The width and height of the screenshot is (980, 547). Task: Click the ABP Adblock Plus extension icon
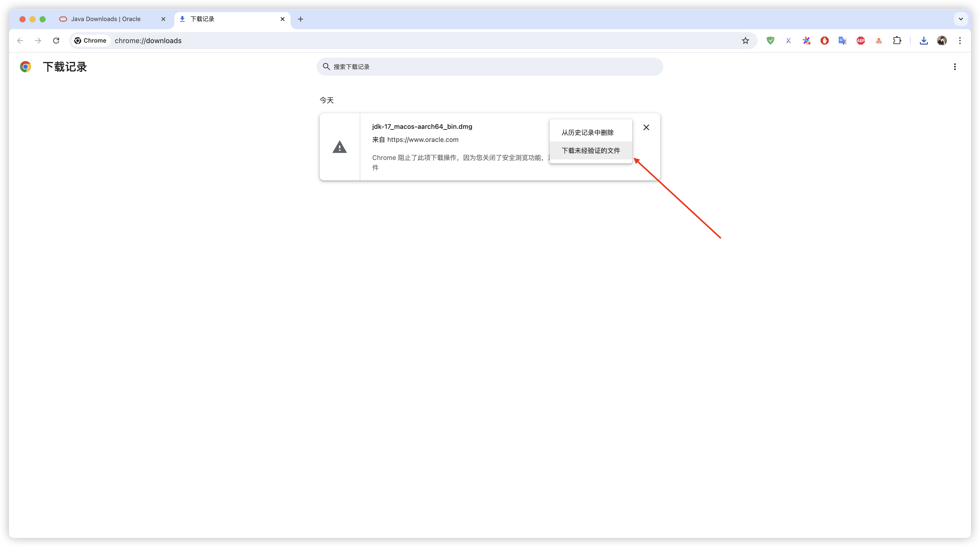pyautogui.click(x=861, y=41)
